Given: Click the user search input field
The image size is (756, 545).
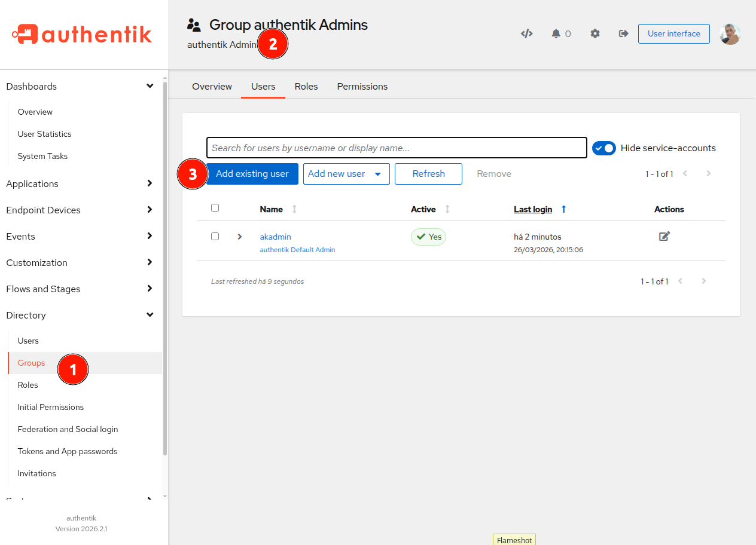Looking at the screenshot, I should (396, 148).
